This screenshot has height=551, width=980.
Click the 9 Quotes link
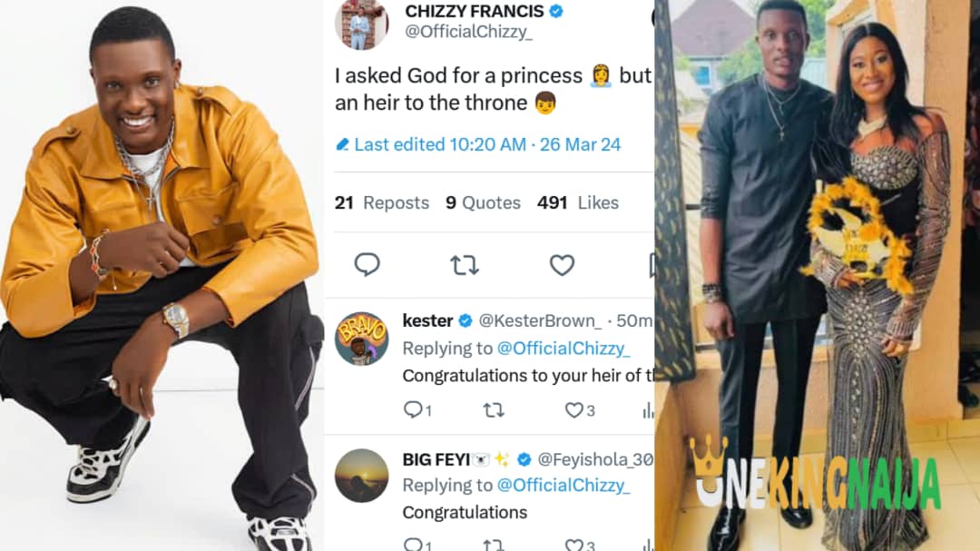[x=482, y=203]
